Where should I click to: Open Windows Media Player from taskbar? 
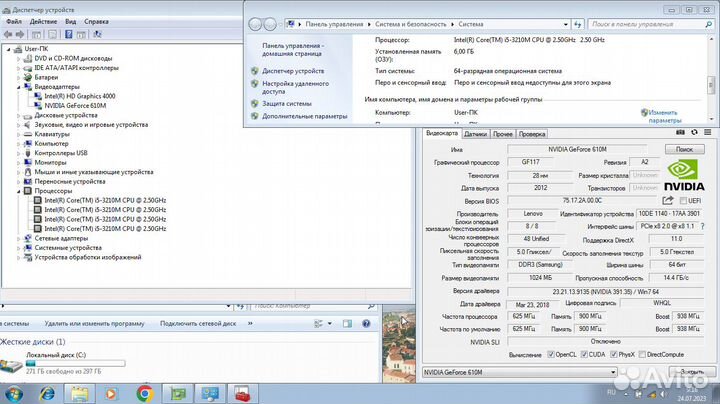111,394
